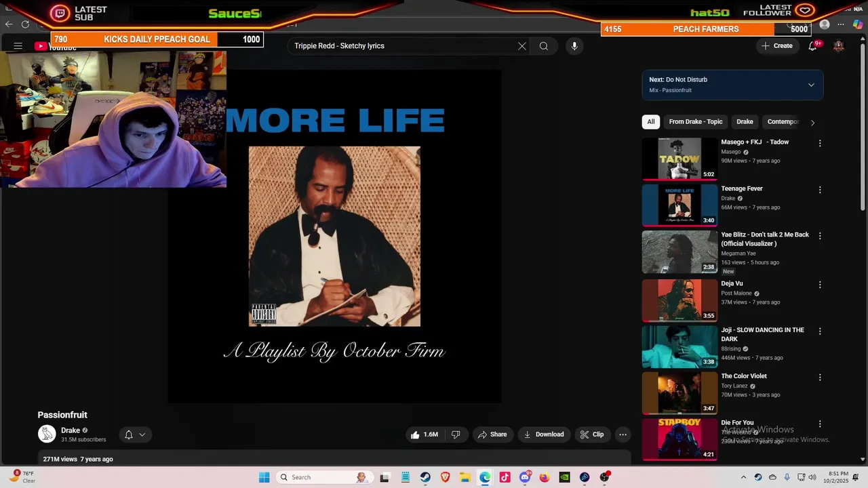Select the From Drake - Topic chip
Image resolution: width=868 pixels, height=488 pixels.
tap(696, 122)
